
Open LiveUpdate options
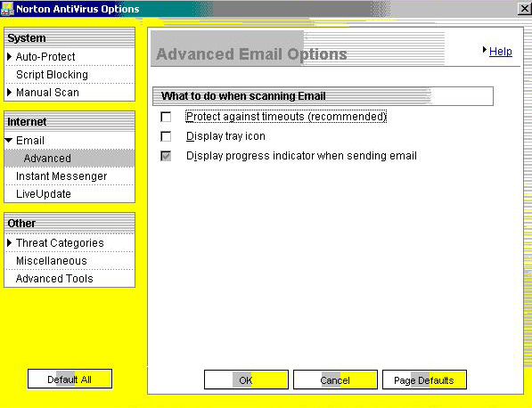click(44, 194)
